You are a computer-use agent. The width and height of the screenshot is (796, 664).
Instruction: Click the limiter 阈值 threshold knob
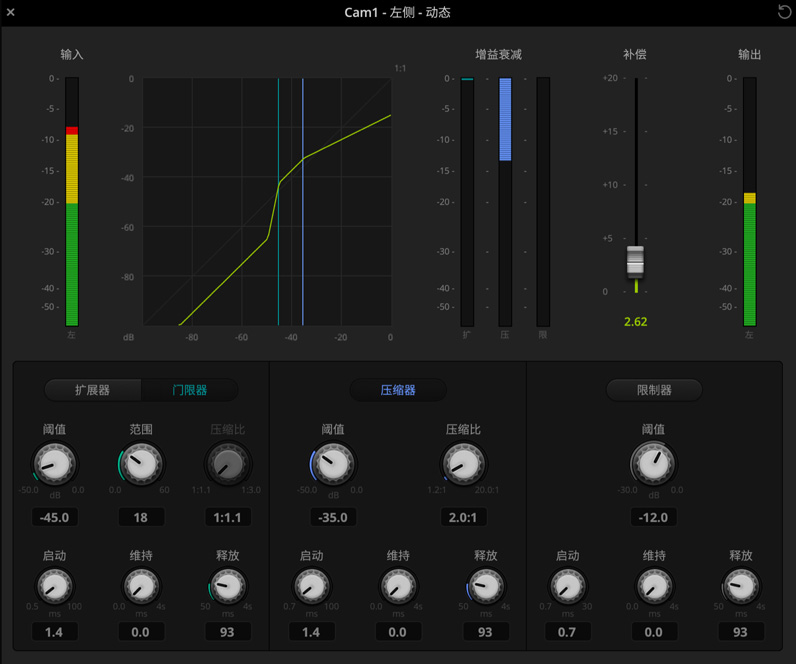(x=654, y=464)
